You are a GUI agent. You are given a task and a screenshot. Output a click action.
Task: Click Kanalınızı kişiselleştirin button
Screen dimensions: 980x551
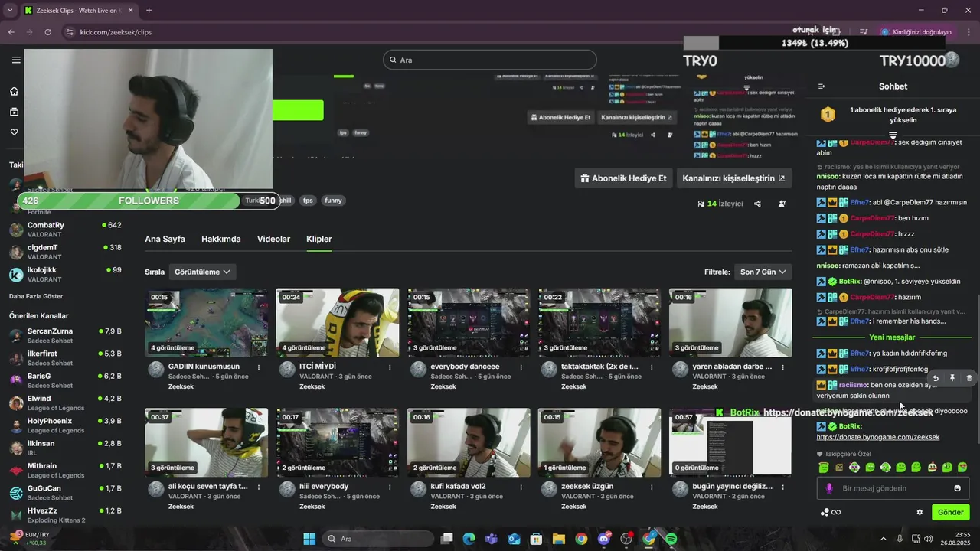click(x=733, y=178)
